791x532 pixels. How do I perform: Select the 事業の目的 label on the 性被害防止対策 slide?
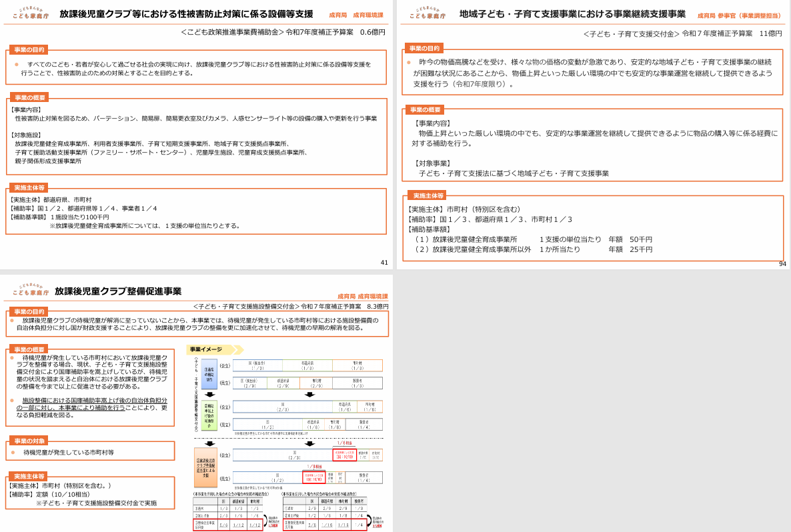(30, 49)
